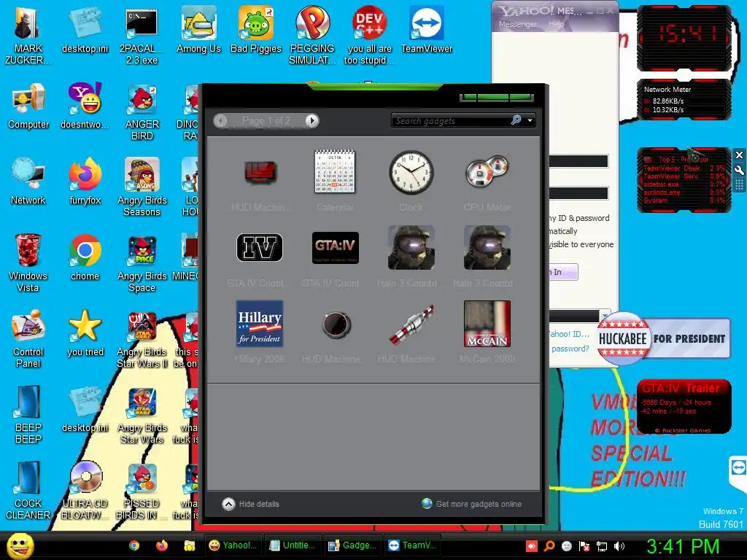
Task: Open the Bad Piggies desktop icon
Action: [256, 30]
